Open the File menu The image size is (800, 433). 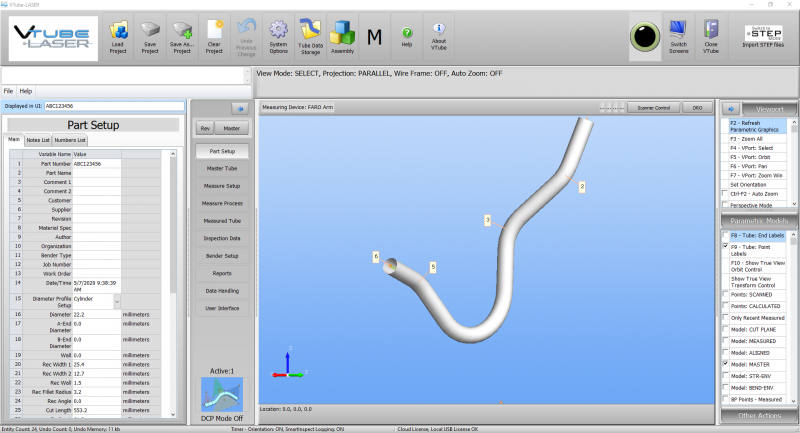pyautogui.click(x=8, y=91)
